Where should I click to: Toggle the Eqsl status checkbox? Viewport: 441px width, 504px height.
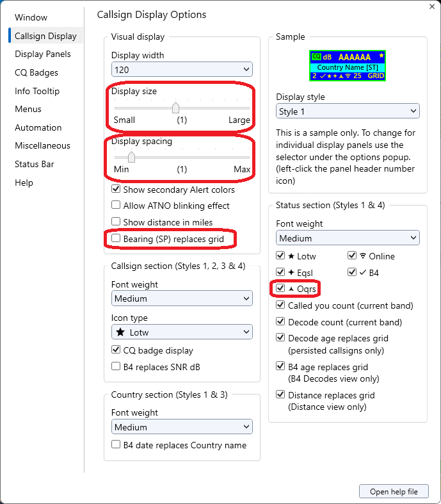(x=280, y=272)
